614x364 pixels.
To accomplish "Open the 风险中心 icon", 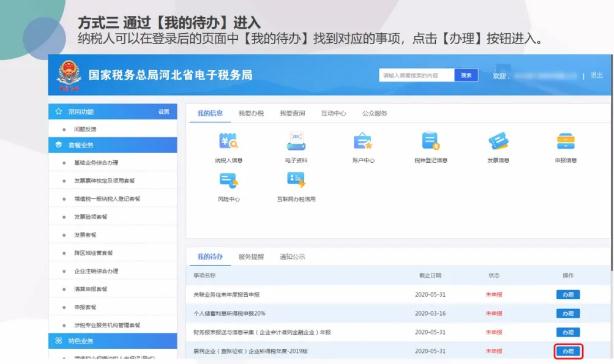I will point(229,180).
